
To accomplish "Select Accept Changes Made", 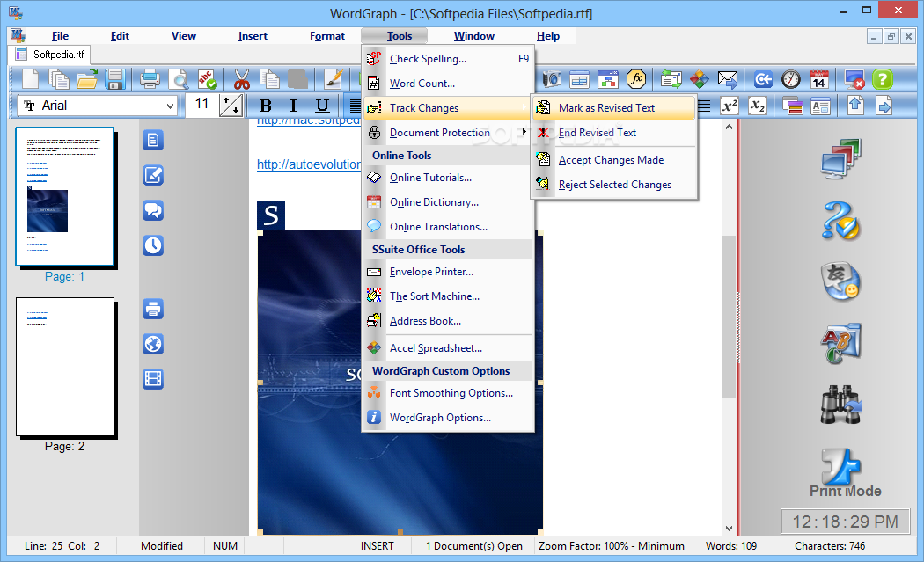I will coord(613,160).
